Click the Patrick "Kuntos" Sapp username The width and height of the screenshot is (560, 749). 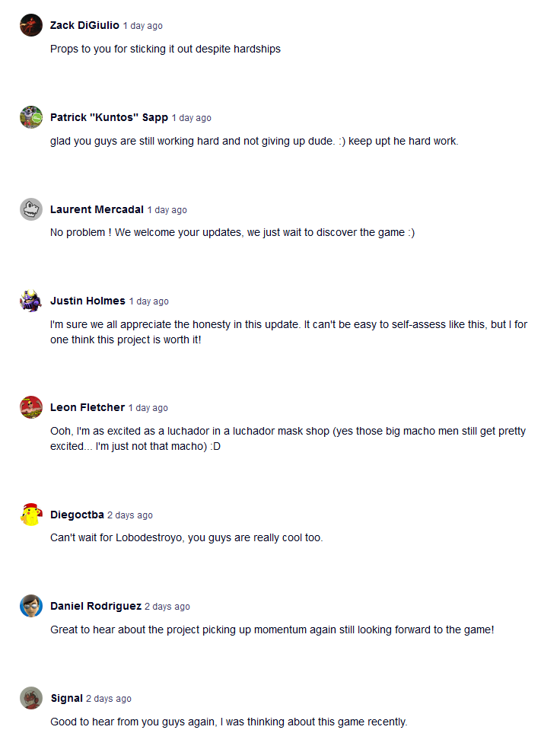coord(109,118)
